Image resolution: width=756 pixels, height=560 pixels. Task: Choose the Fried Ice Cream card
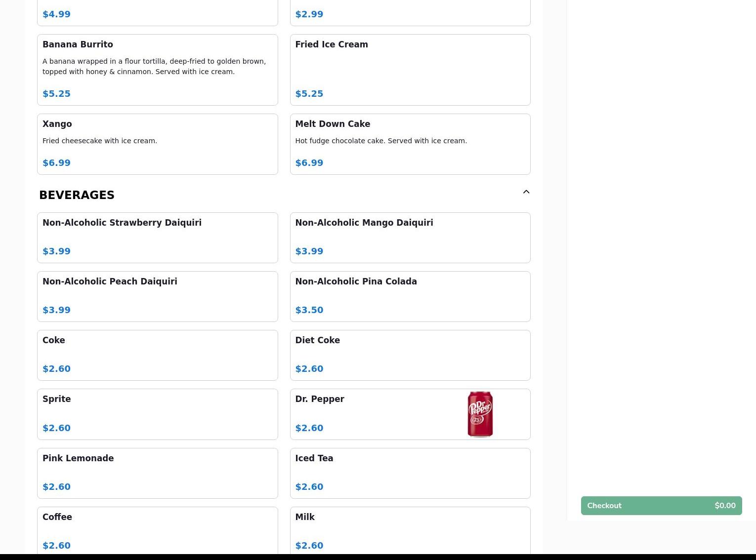tap(410, 70)
